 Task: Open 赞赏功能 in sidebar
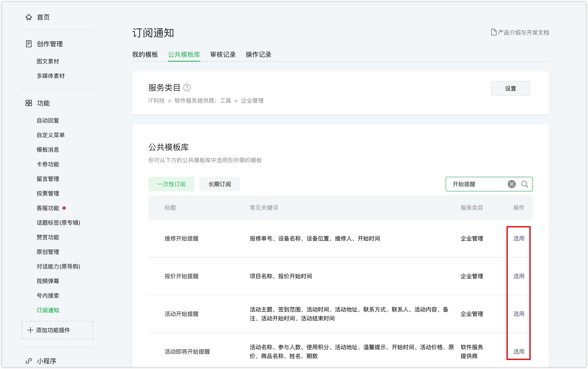pyautogui.click(x=48, y=237)
